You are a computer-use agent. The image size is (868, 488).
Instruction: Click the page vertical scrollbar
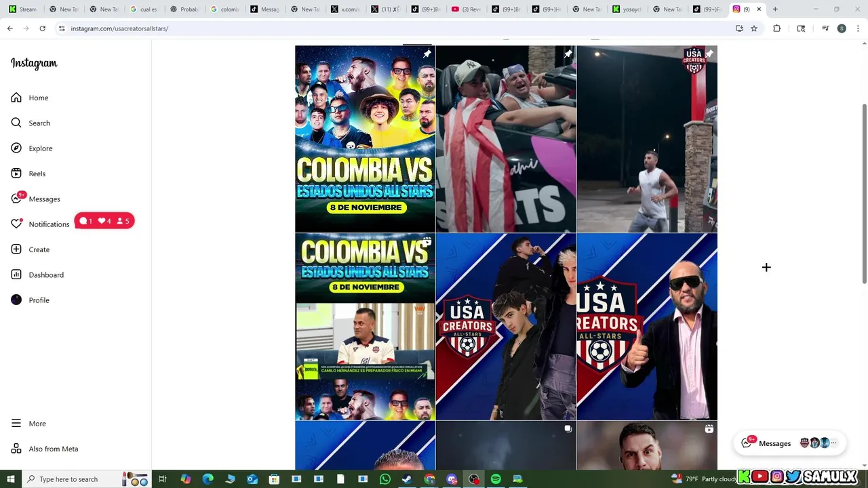pos(864,193)
